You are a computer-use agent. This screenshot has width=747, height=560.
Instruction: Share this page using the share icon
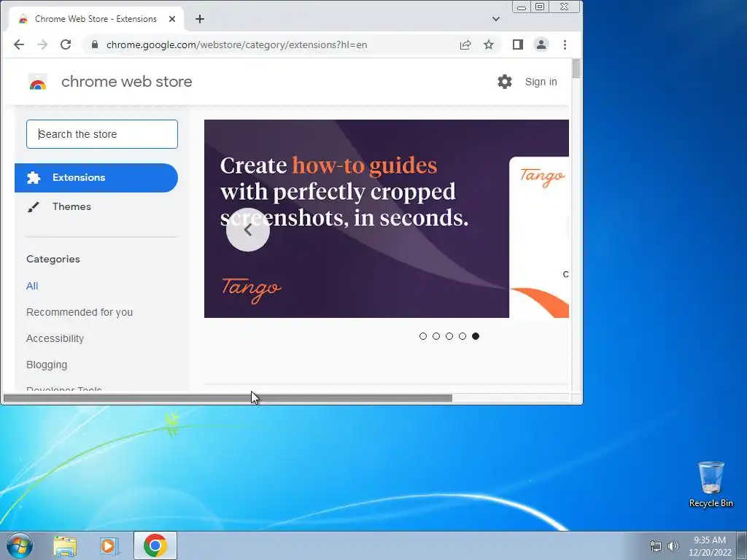coord(465,44)
